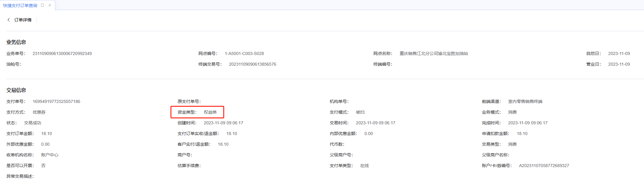Image resolution: width=644 pixels, height=190 pixels.
Task: Click the 前端渠道 value 室内零售销售终端
Action: (525, 101)
